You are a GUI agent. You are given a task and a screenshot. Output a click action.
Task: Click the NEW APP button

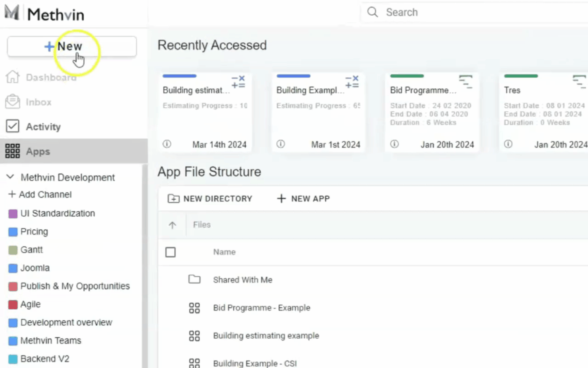click(x=304, y=199)
